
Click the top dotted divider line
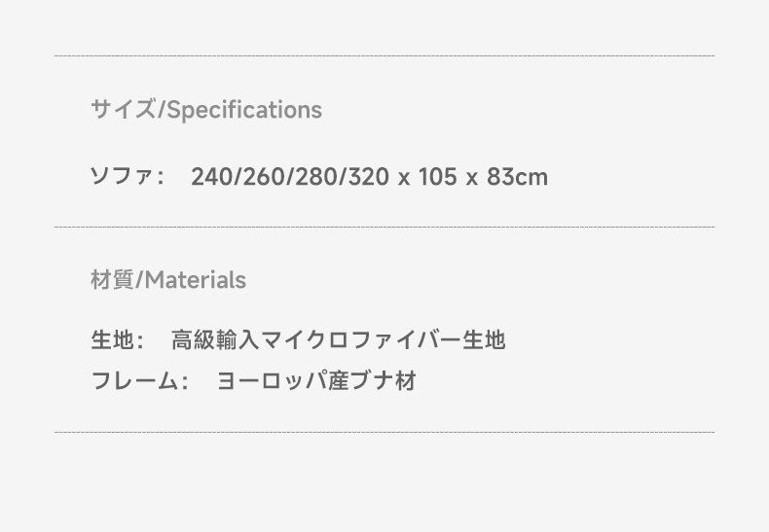point(384,55)
